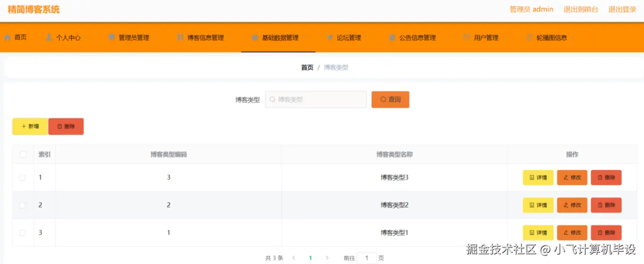Click the 索引 column header
644x264 pixels.
pyautogui.click(x=45, y=155)
